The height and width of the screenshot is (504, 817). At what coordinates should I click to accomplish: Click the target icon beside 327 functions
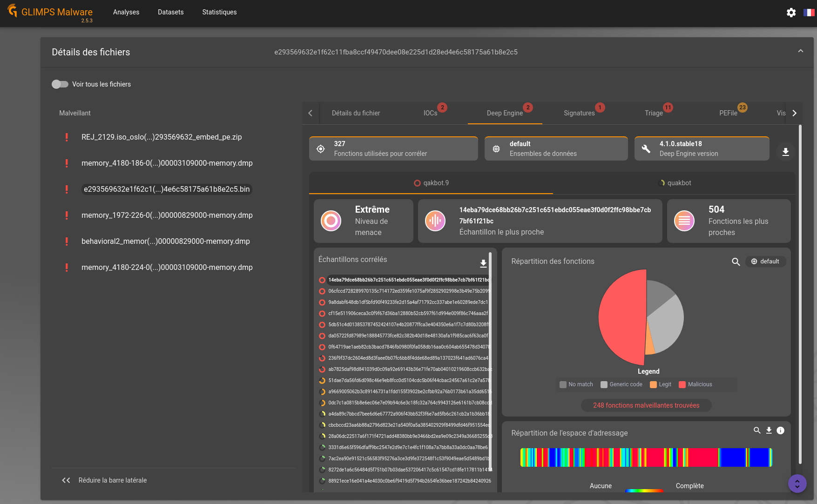tap(321, 149)
